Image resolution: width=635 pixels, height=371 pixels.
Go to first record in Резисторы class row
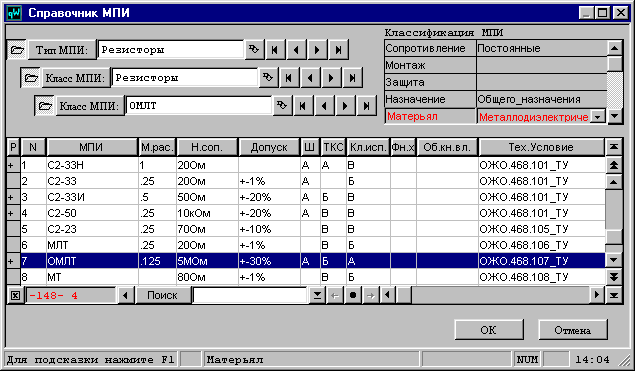click(x=289, y=78)
